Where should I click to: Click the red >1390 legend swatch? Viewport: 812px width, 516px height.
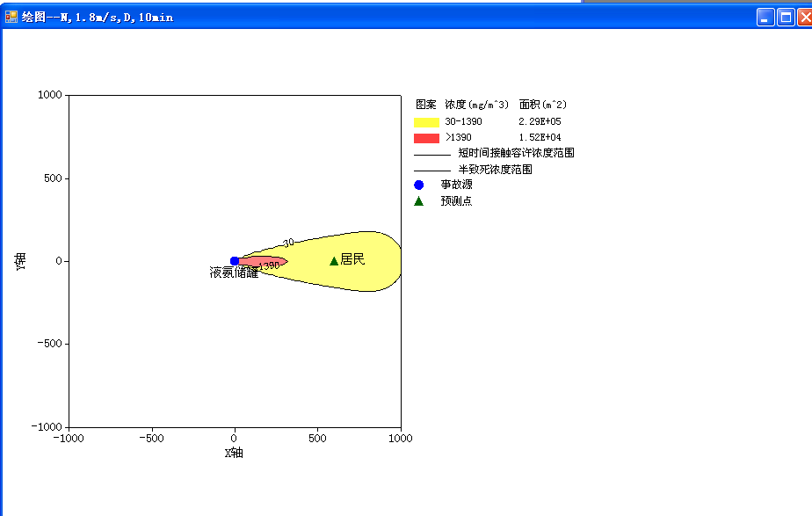pos(427,138)
